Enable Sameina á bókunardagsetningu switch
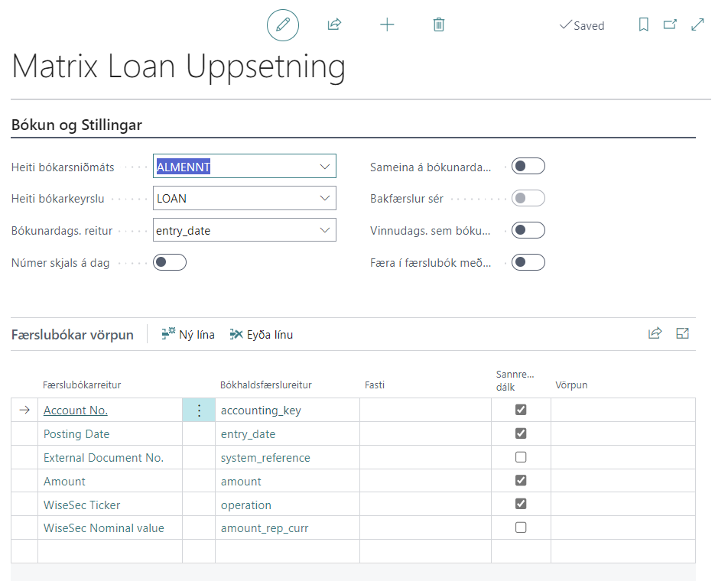Screen dimensions: 728x581 [528, 167]
